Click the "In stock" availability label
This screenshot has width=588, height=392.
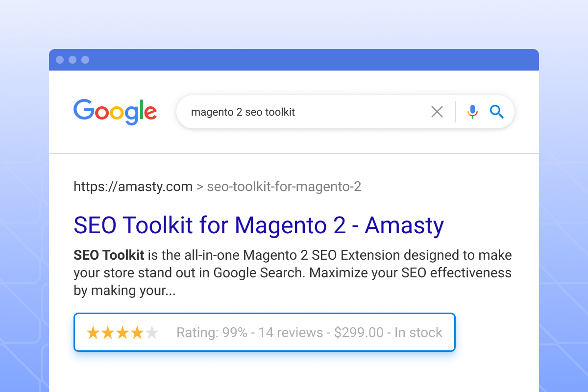click(x=418, y=333)
